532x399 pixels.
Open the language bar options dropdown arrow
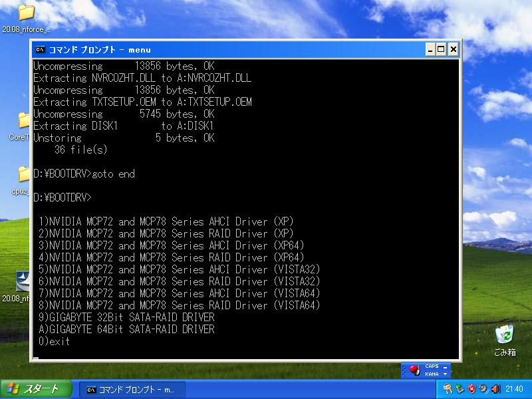point(445,374)
